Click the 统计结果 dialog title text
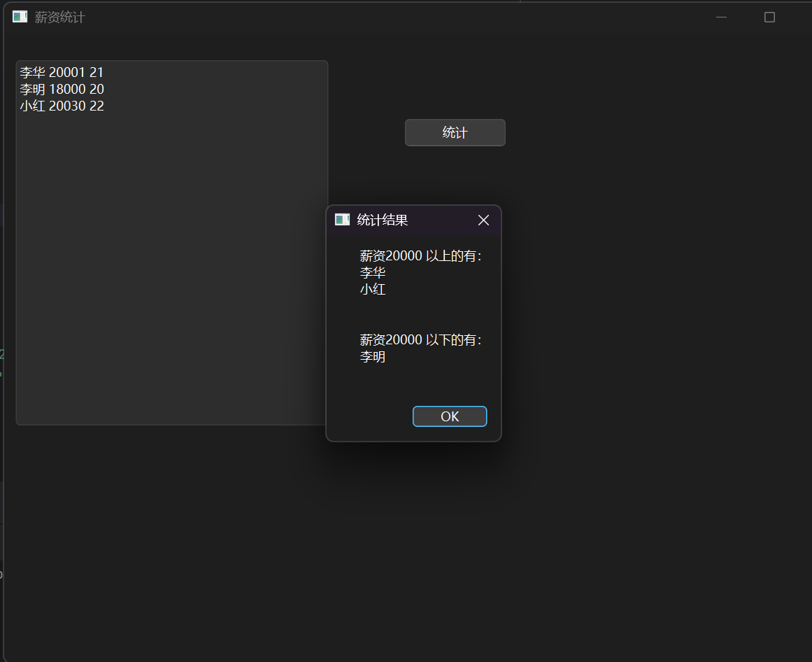Image resolution: width=812 pixels, height=662 pixels. (383, 220)
